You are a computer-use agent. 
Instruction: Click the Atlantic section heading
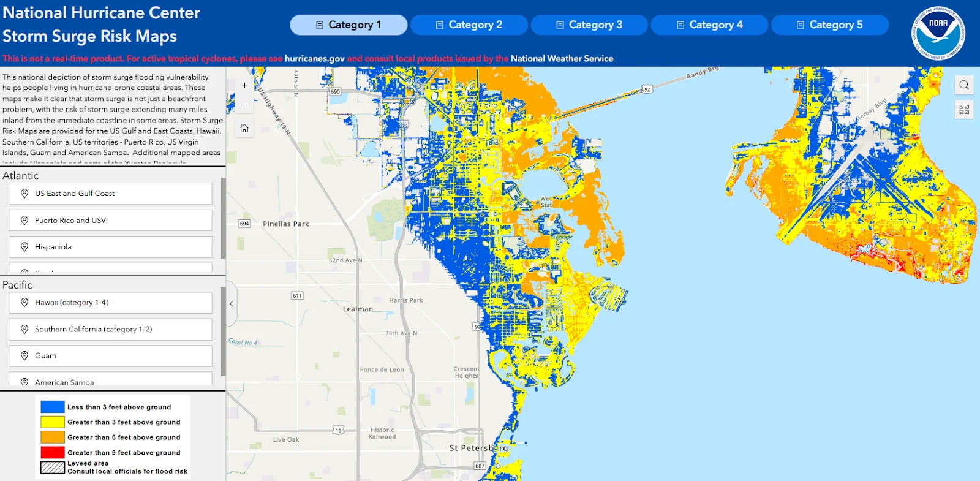[20, 175]
